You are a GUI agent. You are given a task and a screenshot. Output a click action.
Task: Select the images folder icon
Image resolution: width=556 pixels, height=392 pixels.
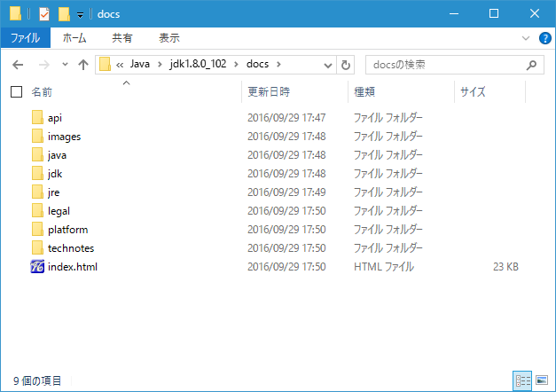(x=37, y=137)
